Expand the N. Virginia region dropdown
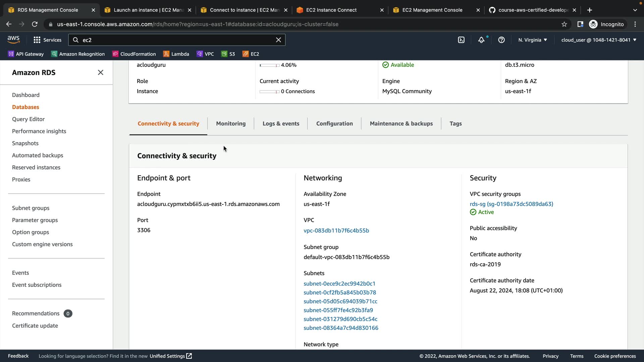The width and height of the screenshot is (644, 362). click(x=532, y=40)
